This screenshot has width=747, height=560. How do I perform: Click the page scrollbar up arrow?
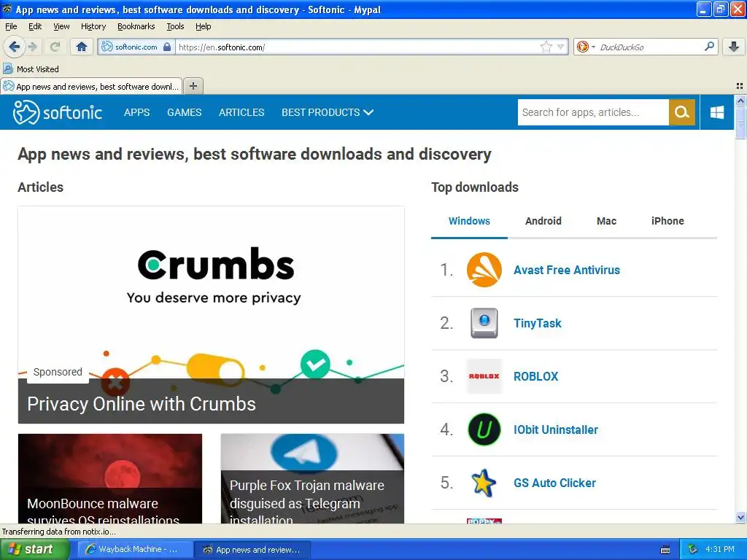click(740, 101)
